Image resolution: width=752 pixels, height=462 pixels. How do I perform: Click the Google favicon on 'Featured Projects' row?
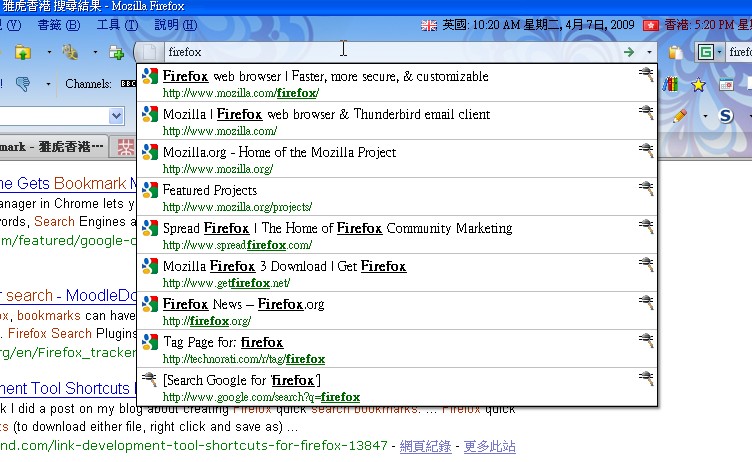[150, 190]
